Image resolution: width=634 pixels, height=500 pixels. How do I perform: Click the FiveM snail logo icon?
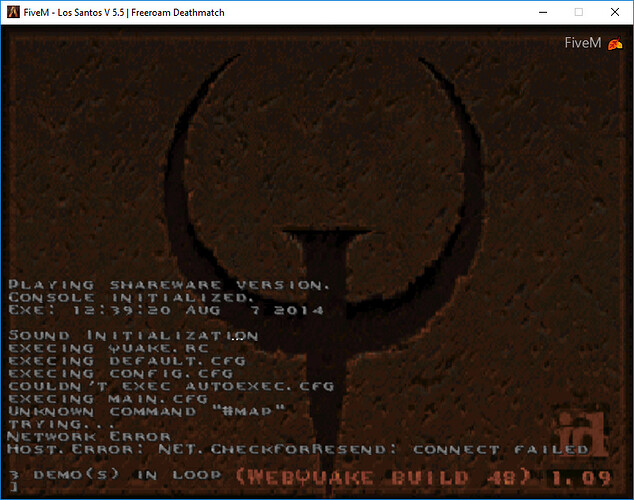coord(615,43)
